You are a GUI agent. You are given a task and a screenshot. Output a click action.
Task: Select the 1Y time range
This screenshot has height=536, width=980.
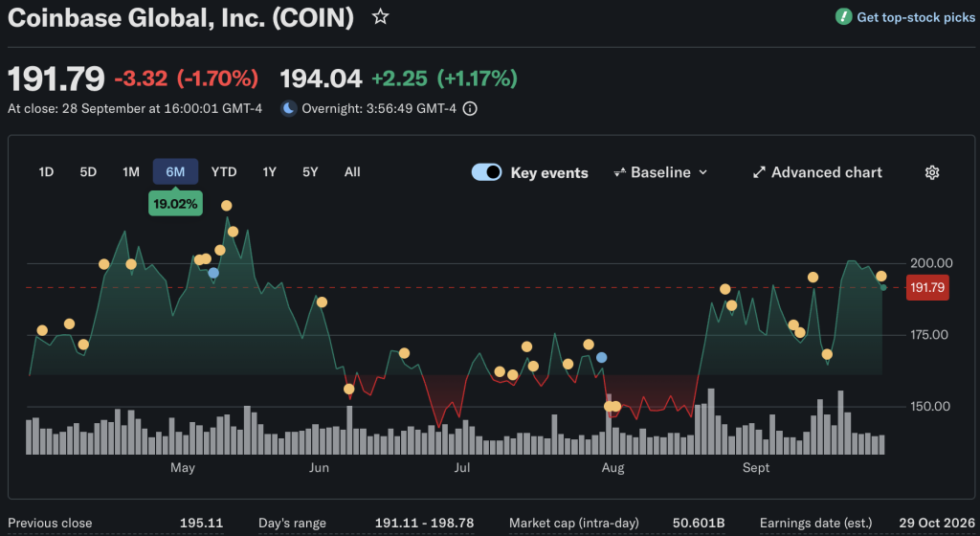269,171
